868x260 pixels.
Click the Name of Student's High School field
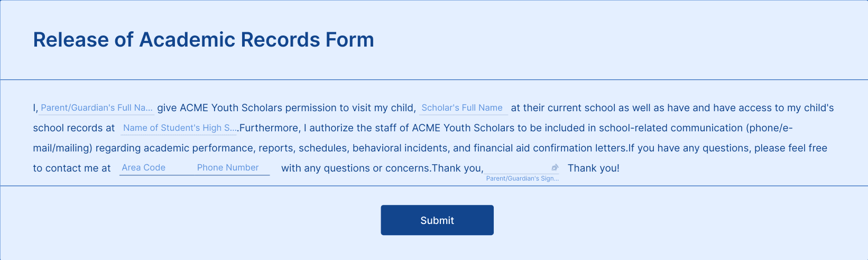pos(179,128)
